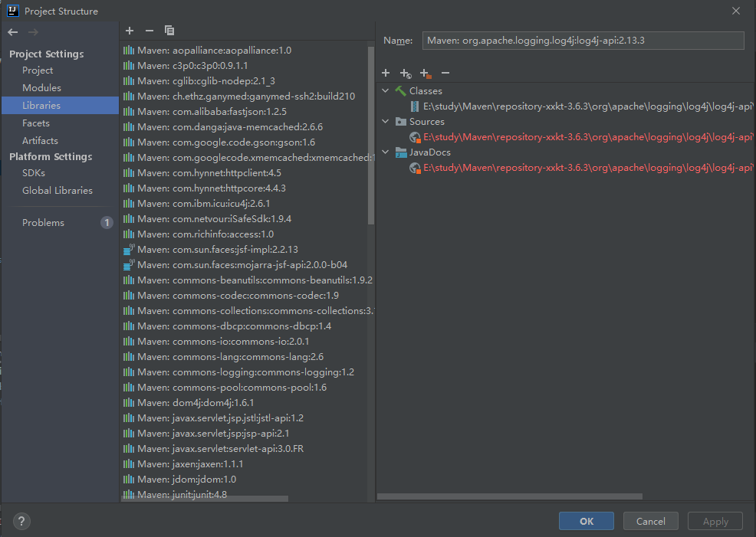Click the back navigation arrow
Image resolution: width=756 pixels, height=537 pixels.
coord(12,32)
